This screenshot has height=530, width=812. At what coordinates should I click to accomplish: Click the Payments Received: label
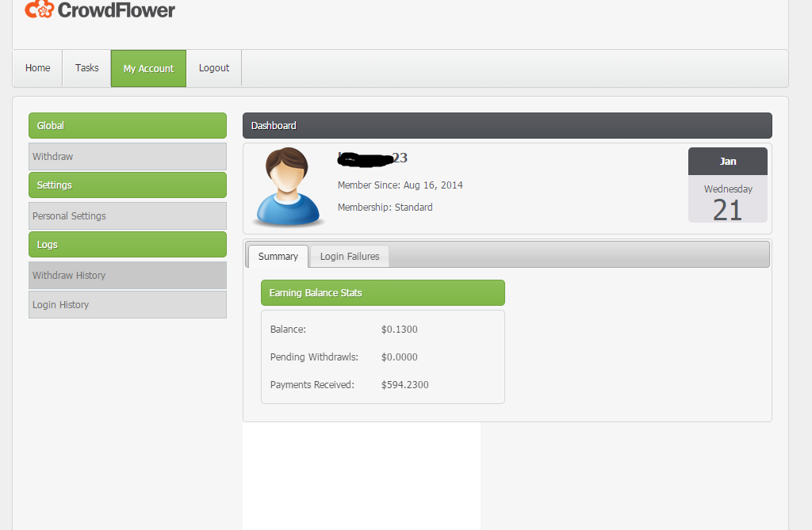coord(312,384)
